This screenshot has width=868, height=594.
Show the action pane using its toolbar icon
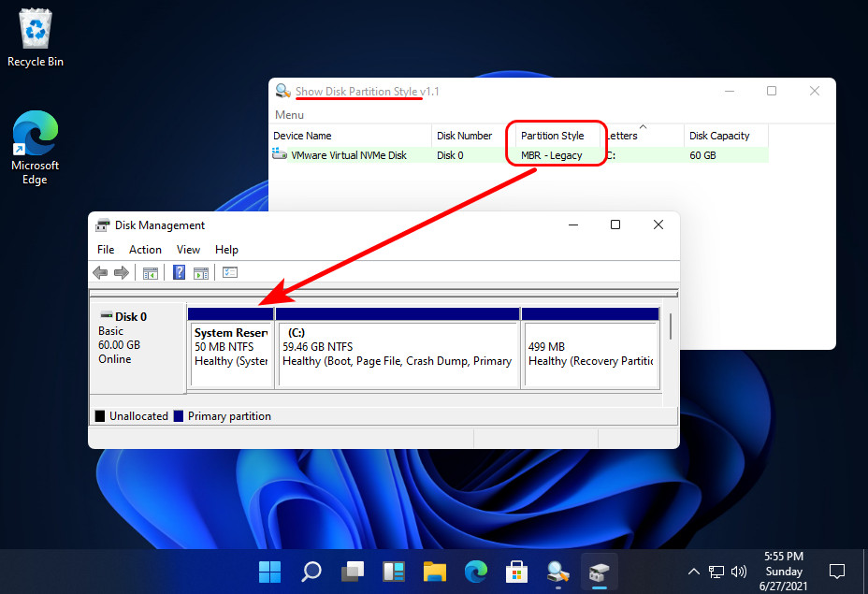(201, 272)
